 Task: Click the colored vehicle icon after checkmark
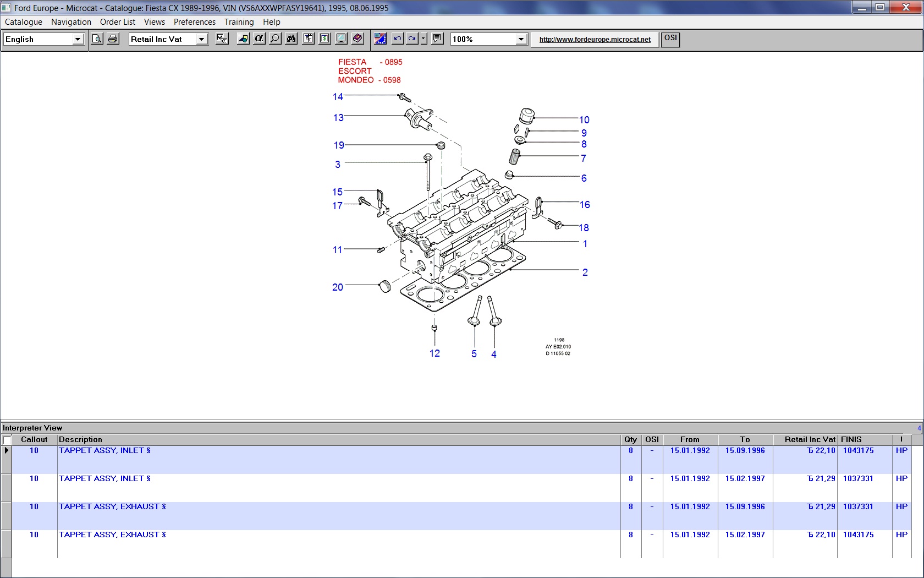[x=243, y=39]
